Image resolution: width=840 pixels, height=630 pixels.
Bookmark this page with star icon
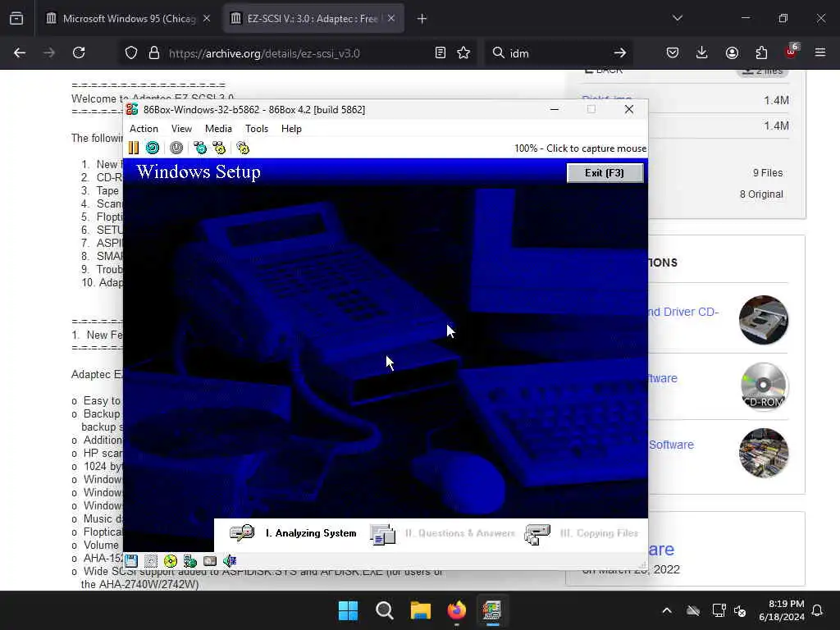[x=463, y=52]
